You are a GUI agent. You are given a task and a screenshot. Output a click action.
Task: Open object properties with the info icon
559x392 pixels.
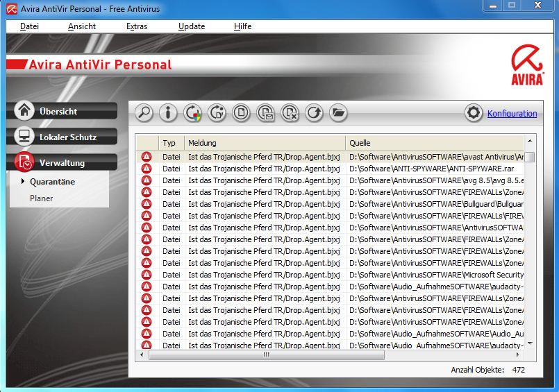tap(168, 113)
